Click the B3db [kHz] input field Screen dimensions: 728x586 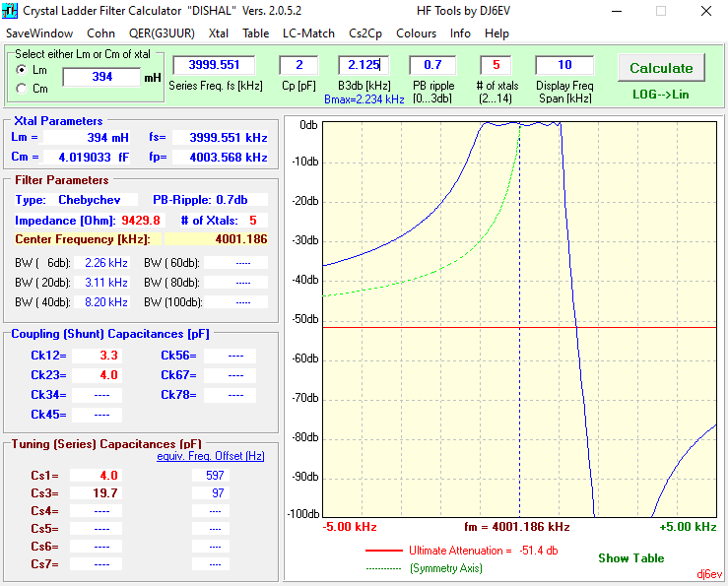[364, 65]
